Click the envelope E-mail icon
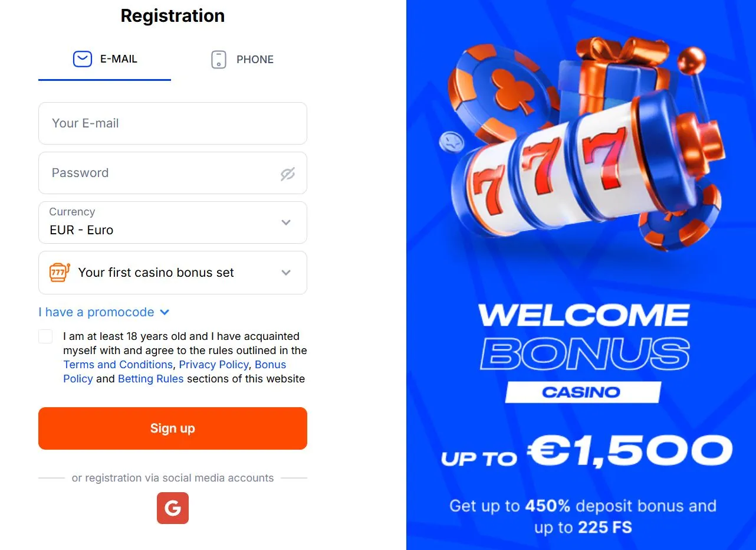Image resolution: width=756 pixels, height=550 pixels. (x=83, y=59)
